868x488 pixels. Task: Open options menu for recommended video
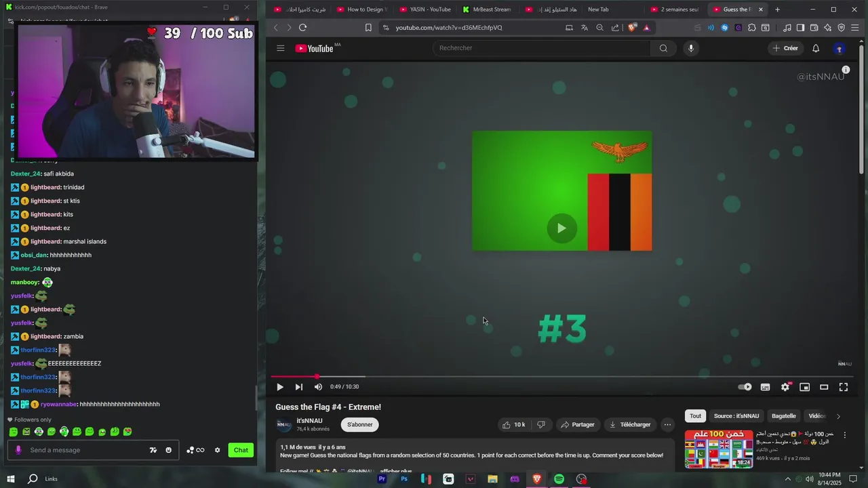coord(845,435)
